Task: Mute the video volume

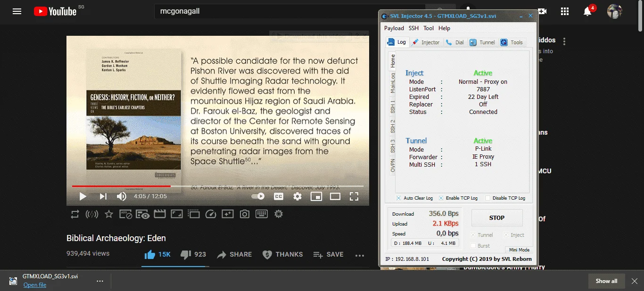Action: click(x=122, y=196)
